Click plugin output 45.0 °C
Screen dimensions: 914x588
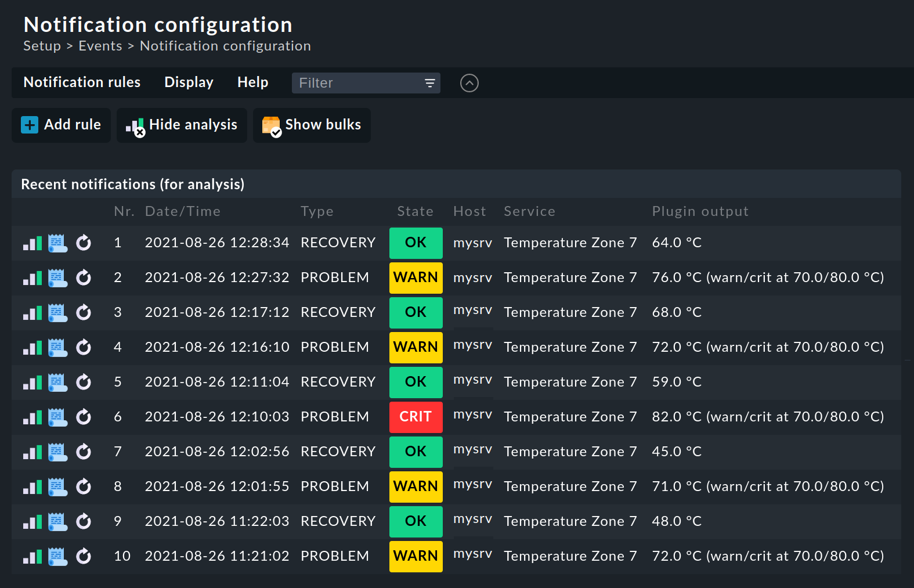[x=677, y=452]
